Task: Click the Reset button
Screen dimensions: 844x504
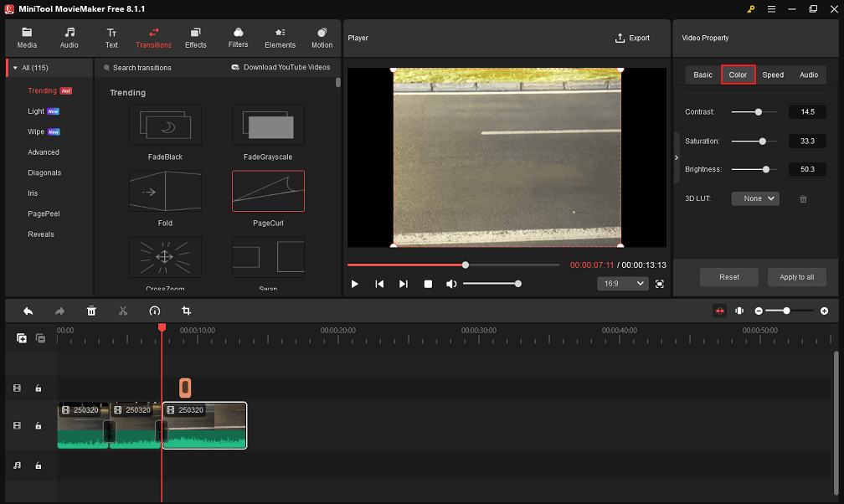Action: (728, 277)
